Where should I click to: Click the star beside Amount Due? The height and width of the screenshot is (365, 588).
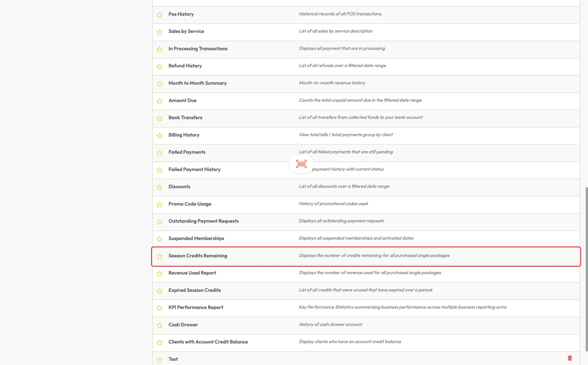tap(160, 101)
